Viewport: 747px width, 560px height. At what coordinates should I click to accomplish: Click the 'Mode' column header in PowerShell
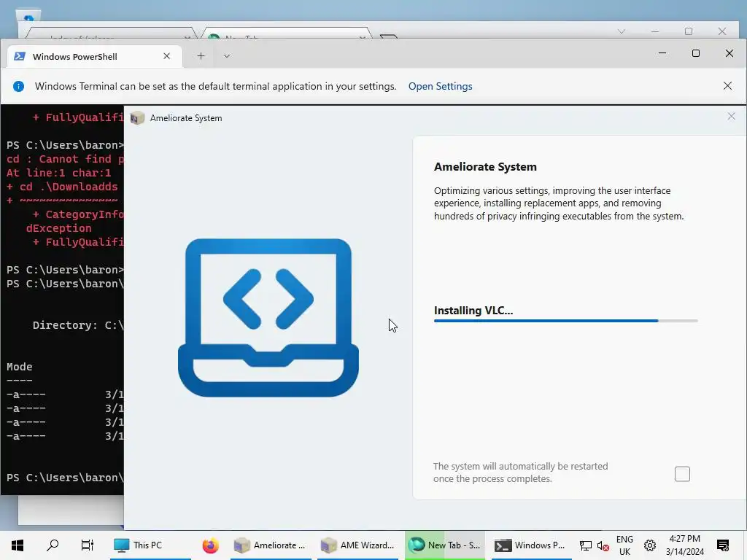point(20,367)
